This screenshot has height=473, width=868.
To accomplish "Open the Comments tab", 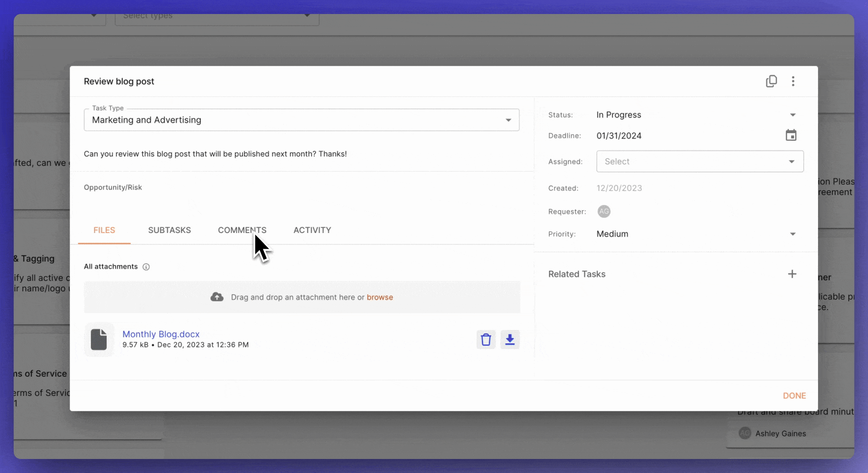I will tap(242, 230).
